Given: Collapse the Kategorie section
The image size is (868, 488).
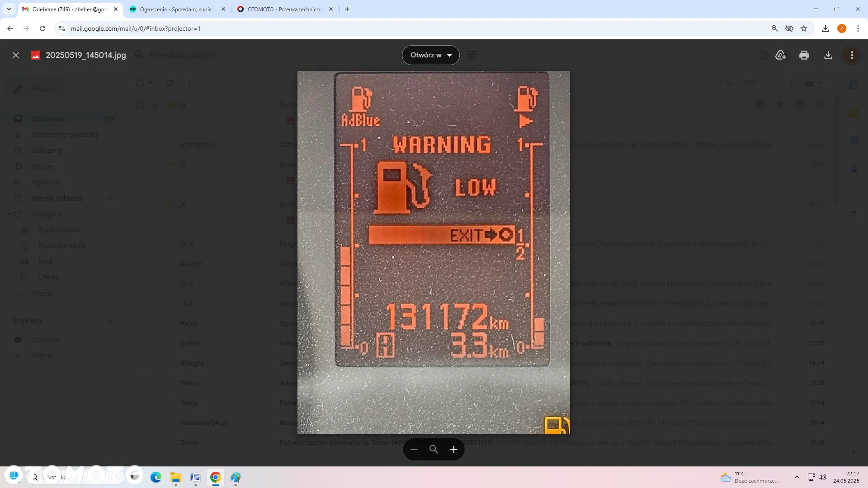Looking at the screenshot, I should coord(9,214).
